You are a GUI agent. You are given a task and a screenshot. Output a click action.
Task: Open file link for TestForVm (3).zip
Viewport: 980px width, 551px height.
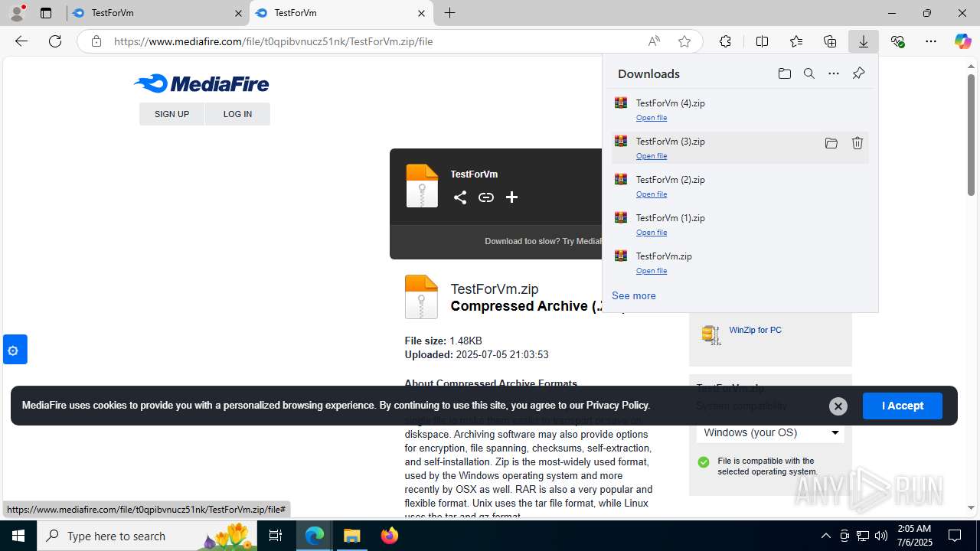click(x=652, y=156)
